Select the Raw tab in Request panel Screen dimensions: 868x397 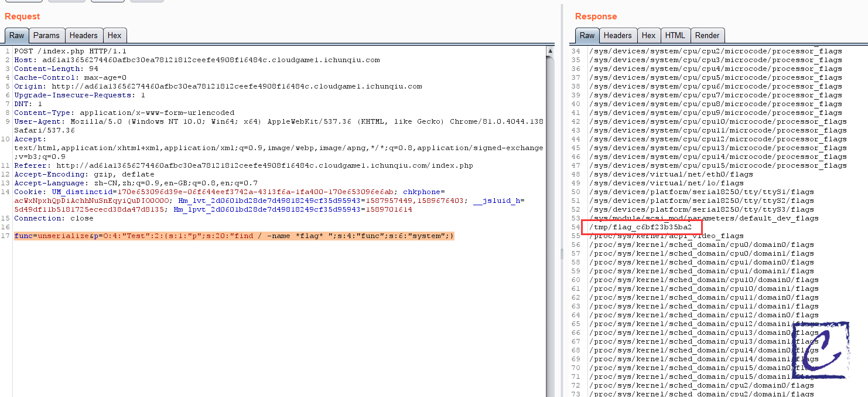click(x=16, y=35)
